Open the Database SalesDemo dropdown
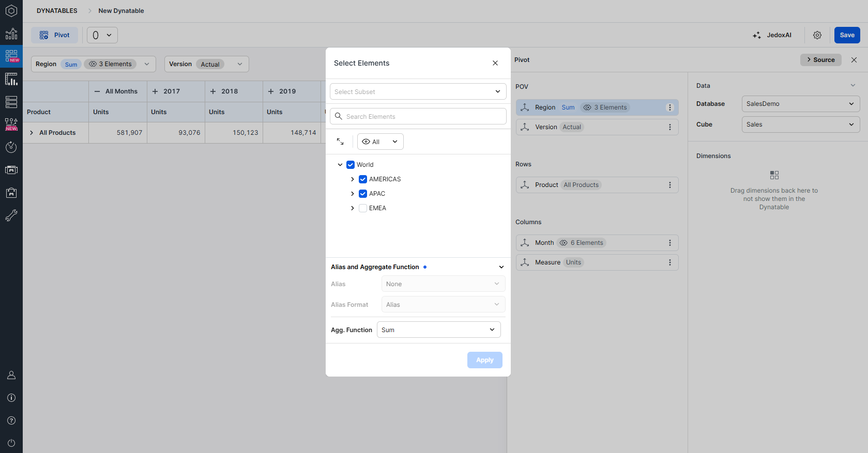Screen dimensions: 868x453 click(801, 104)
